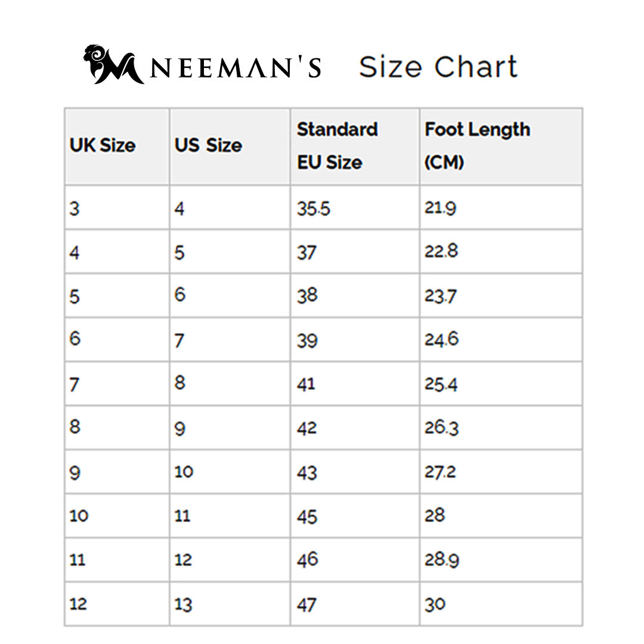
Task: Click the Foot Length (CM) header
Action: point(477,145)
